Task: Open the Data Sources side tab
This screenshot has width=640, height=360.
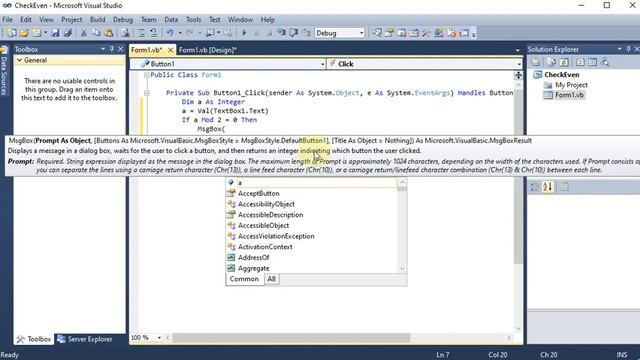Action: point(4,72)
